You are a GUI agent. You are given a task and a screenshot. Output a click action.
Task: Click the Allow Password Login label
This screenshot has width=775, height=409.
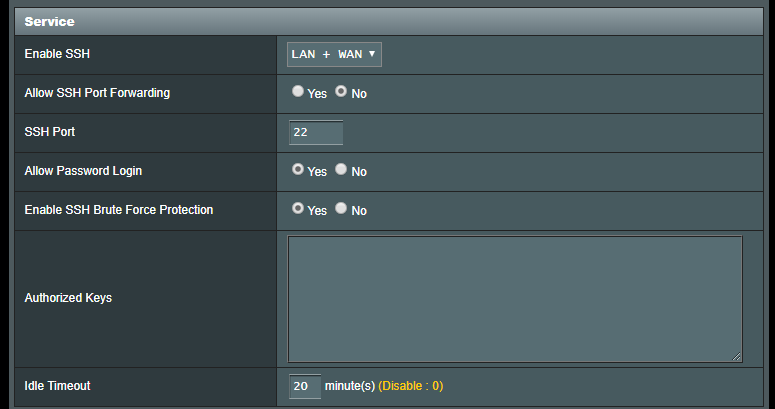click(x=83, y=171)
